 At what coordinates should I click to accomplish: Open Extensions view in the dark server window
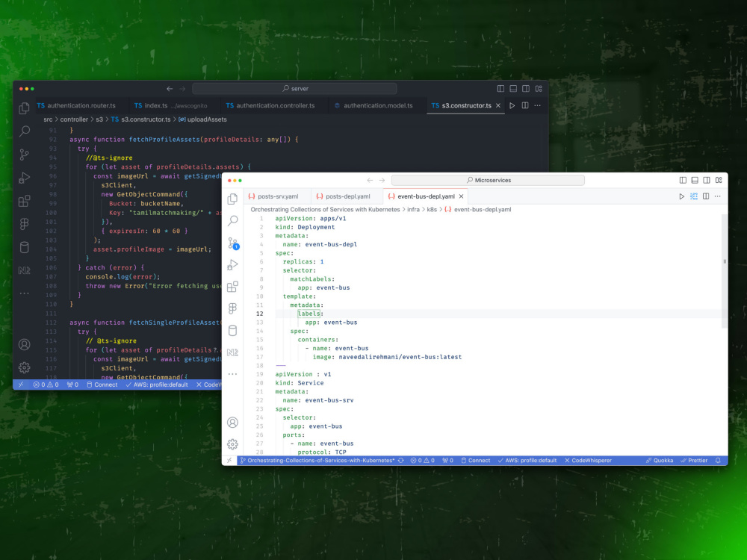click(x=25, y=201)
